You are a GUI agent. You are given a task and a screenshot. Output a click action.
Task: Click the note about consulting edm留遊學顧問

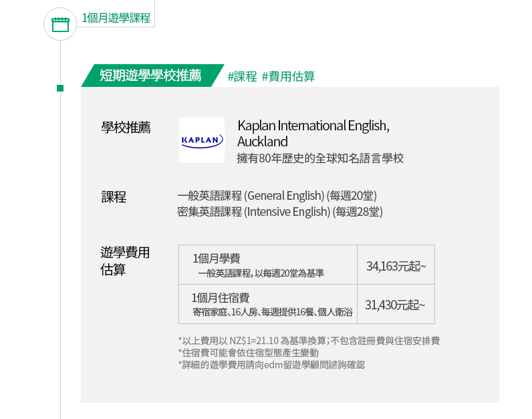click(271, 365)
